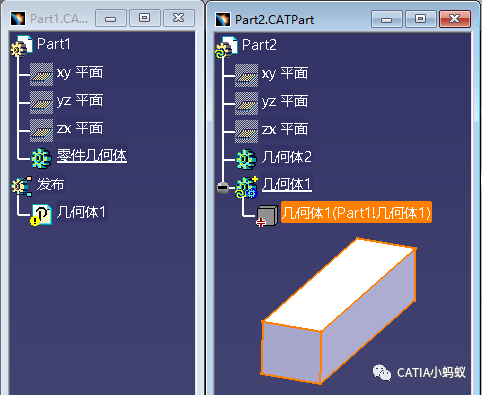This screenshot has width=482, height=395.
Task: Click linked solid cube icon under 几何体1
Action: [267, 216]
